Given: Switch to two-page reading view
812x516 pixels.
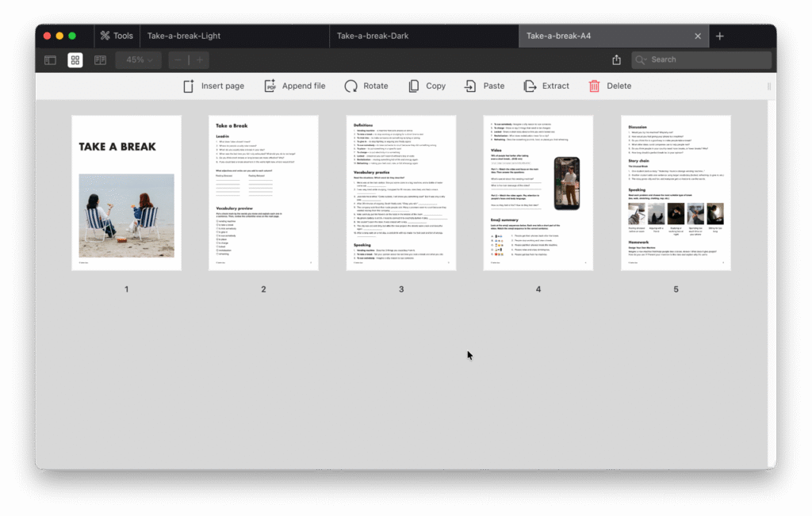Looking at the screenshot, I should (100, 59).
